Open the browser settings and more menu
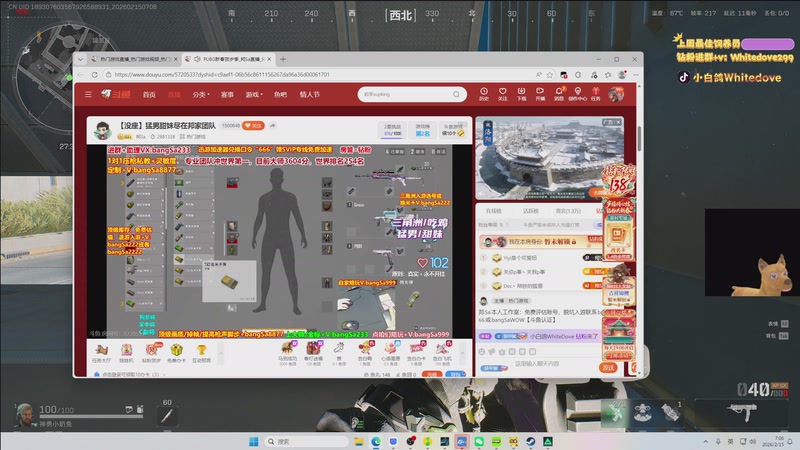This screenshot has height=450, width=800. [636, 74]
